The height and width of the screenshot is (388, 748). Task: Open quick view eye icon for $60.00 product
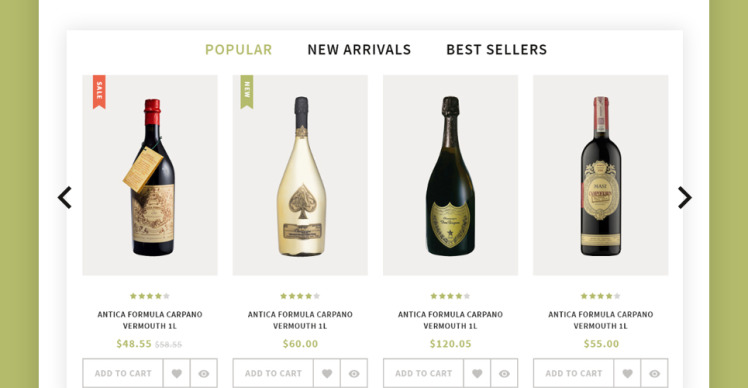pos(354,373)
